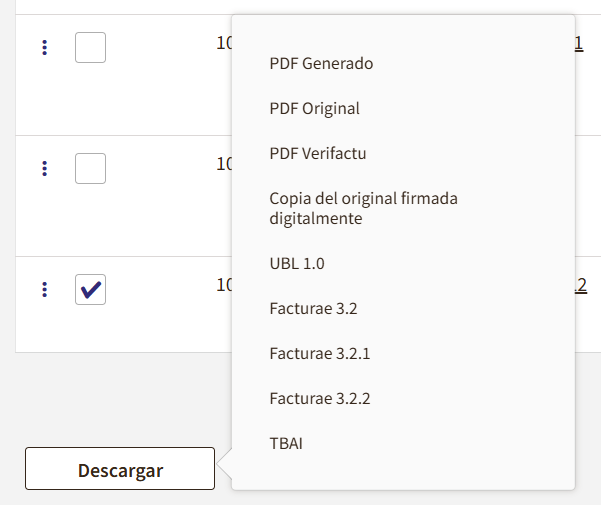Image resolution: width=601 pixels, height=505 pixels.
Task: Uncheck the selected third row checkbox
Action: click(x=90, y=289)
